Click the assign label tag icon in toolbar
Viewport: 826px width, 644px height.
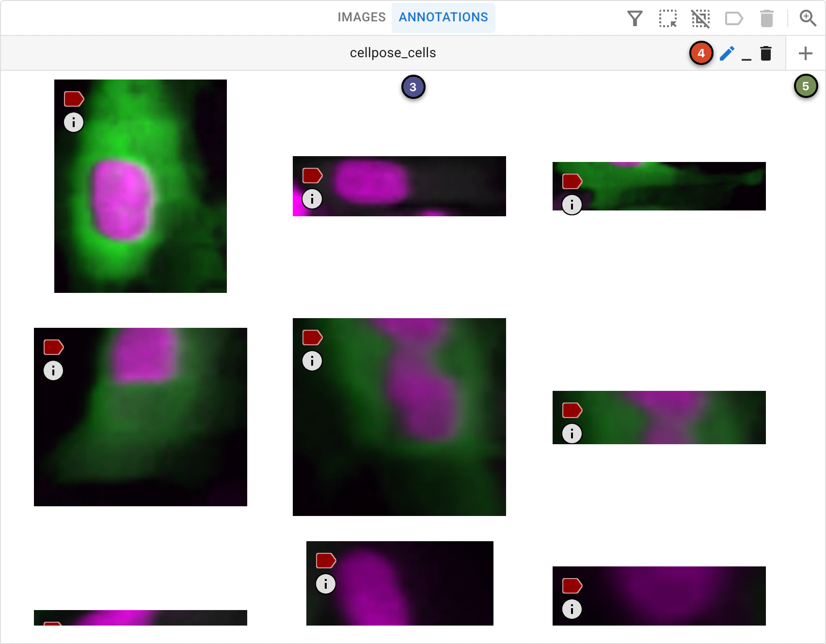(734, 18)
